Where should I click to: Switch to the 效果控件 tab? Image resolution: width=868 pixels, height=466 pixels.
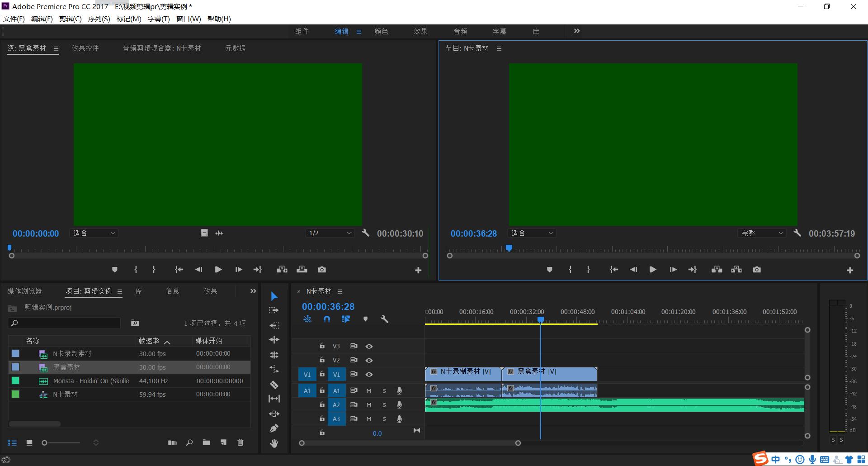coord(85,48)
